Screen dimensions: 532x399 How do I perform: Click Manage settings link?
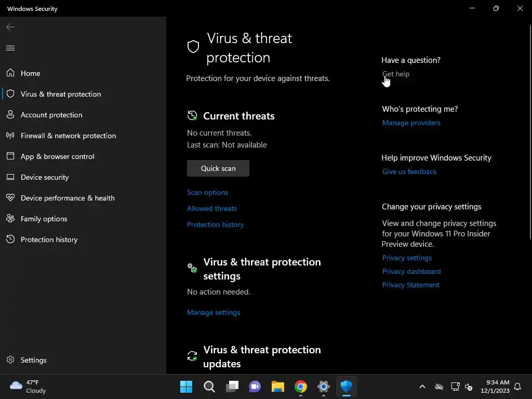214,312
